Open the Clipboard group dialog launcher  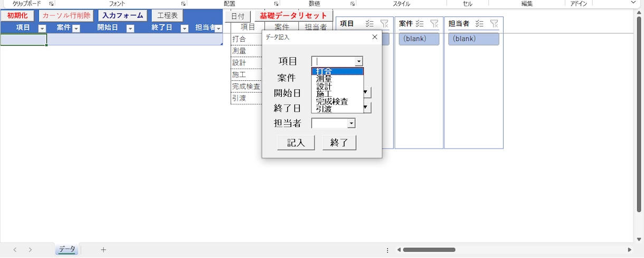pyautogui.click(x=51, y=4)
